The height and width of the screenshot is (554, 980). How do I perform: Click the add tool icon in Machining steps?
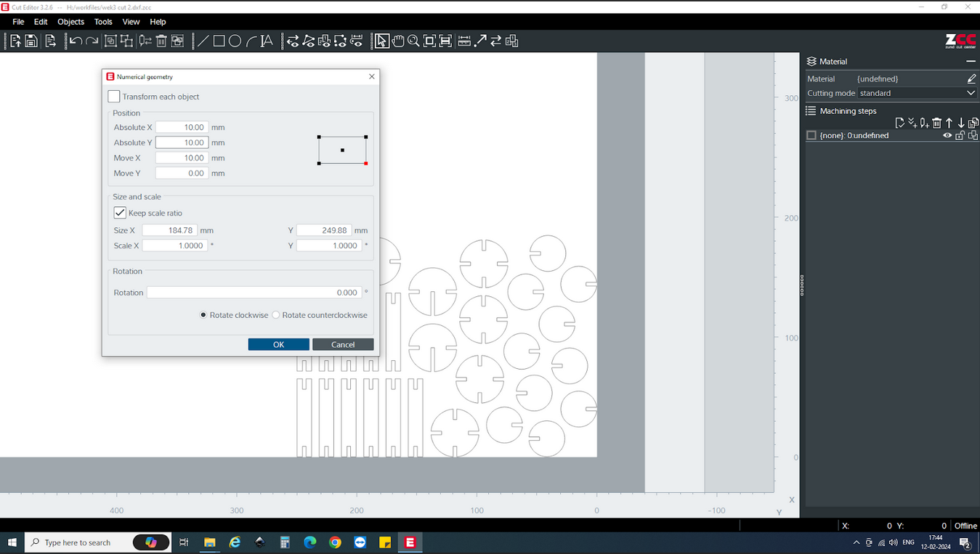click(x=924, y=123)
